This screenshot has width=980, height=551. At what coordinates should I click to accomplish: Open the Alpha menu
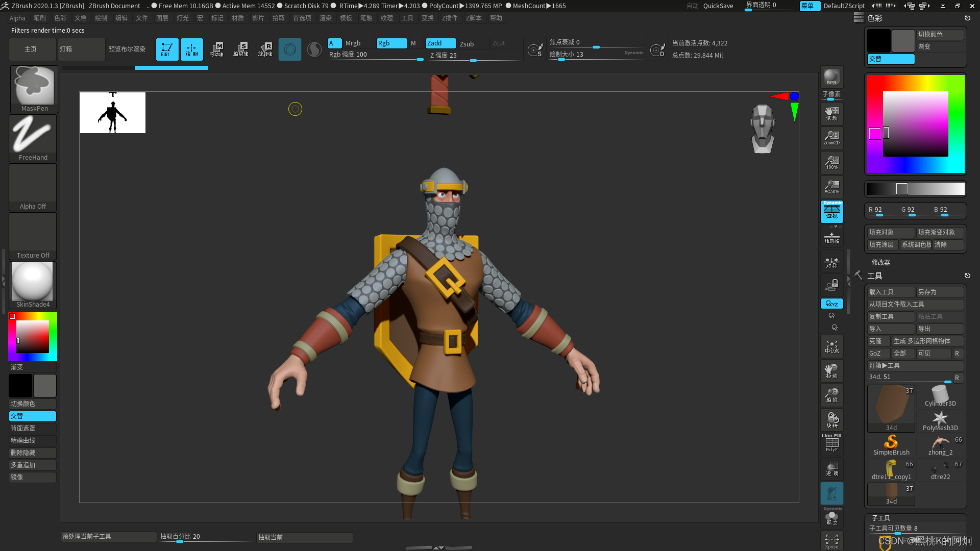click(17, 18)
